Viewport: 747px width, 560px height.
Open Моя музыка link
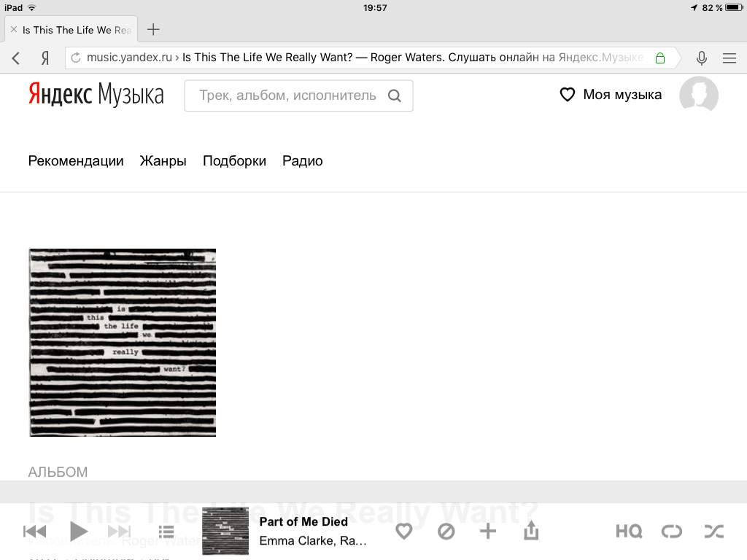(x=611, y=95)
